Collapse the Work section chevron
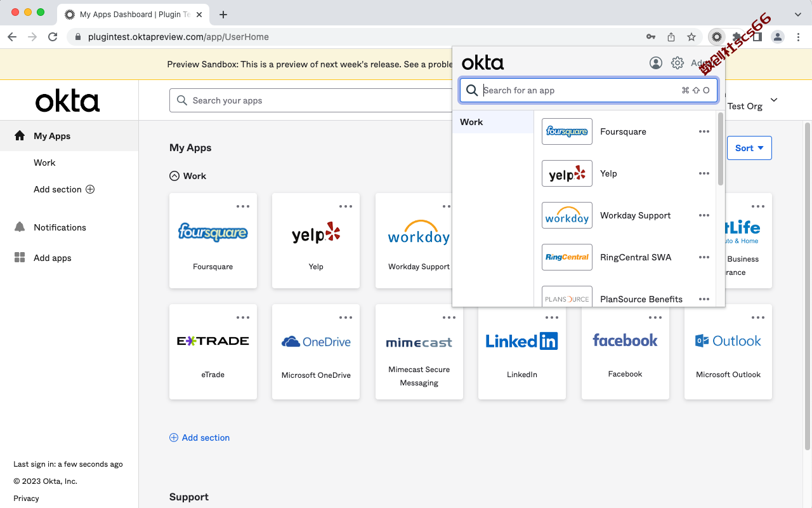This screenshot has width=812, height=508. (x=174, y=176)
